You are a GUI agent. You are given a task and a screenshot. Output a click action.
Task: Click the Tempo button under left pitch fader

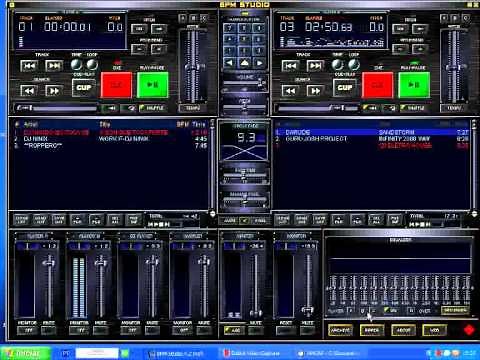coord(193,108)
